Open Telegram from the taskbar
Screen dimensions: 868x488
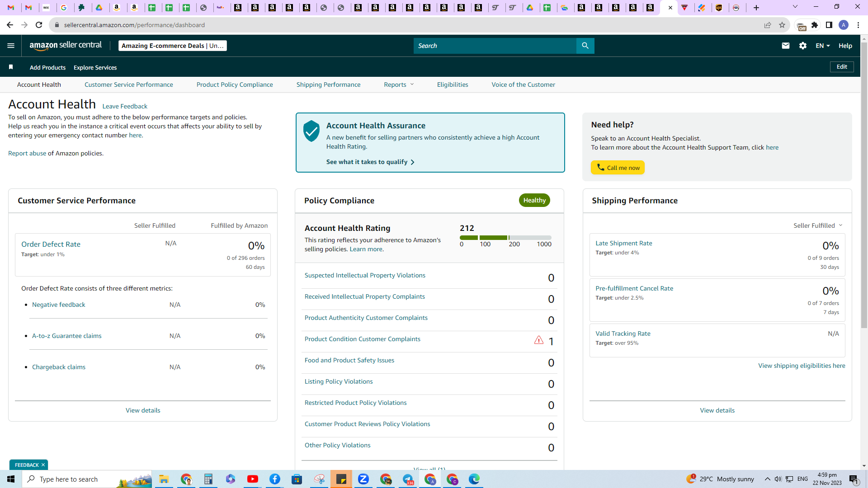click(408, 479)
